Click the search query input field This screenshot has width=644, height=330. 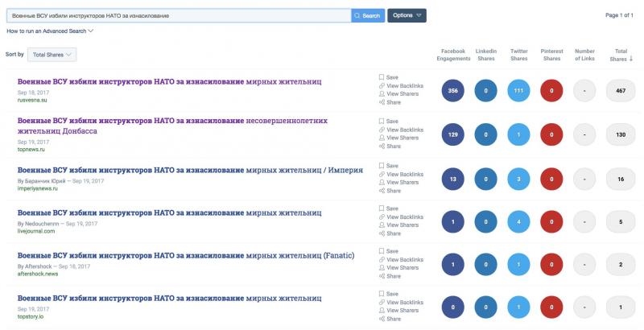click(x=177, y=15)
